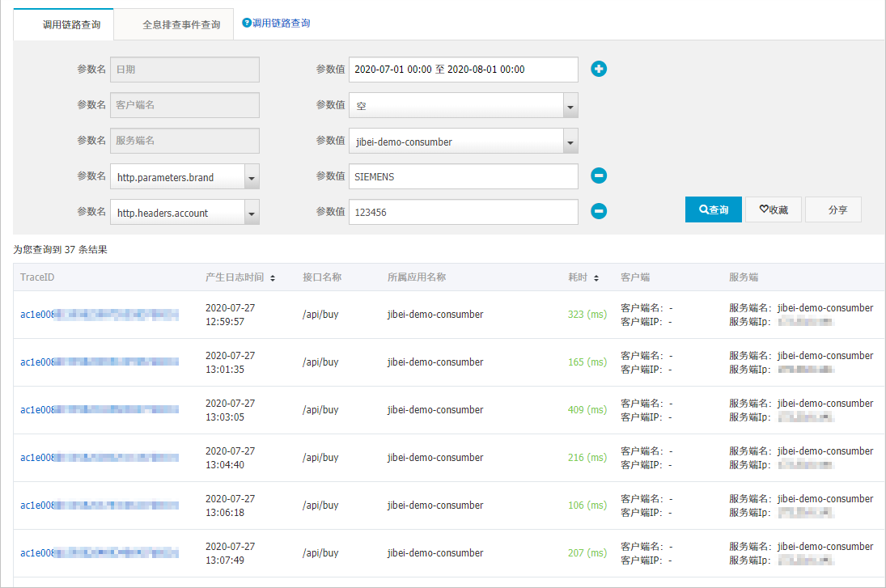This screenshot has width=886, height=588.
Task: Click /api/buy in the 13:01:35 row
Action: coord(320,362)
